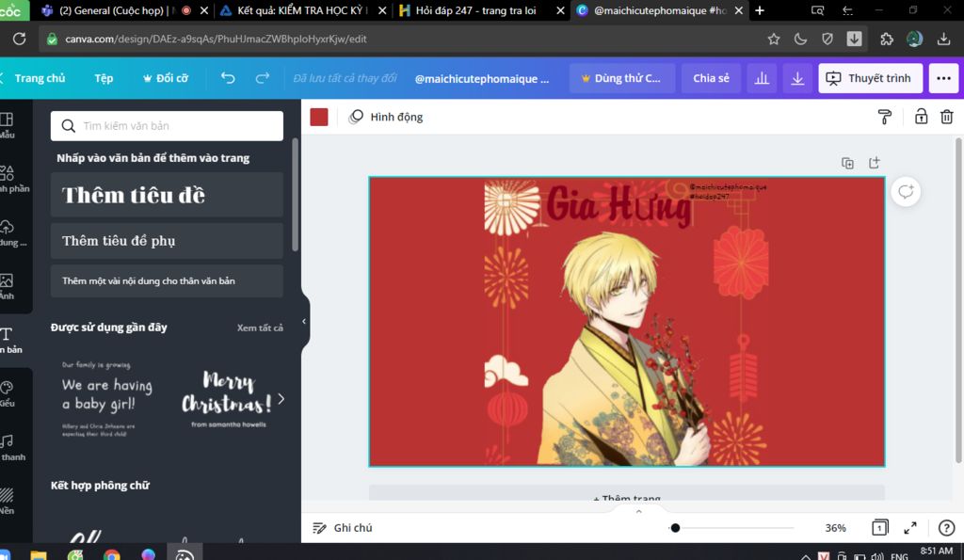The height and width of the screenshot is (560, 964).
Task: Click the canvas design image of Gia Hưng
Action: (626, 322)
